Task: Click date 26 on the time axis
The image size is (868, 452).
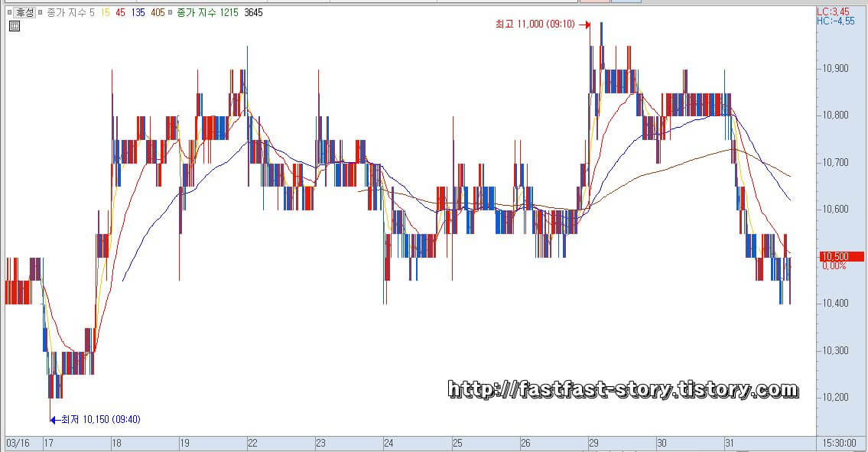Action: point(525,443)
